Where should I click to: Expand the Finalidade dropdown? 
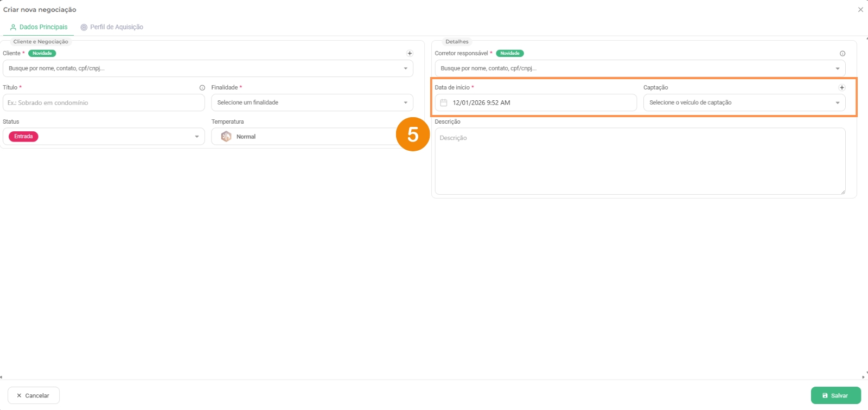pos(312,102)
